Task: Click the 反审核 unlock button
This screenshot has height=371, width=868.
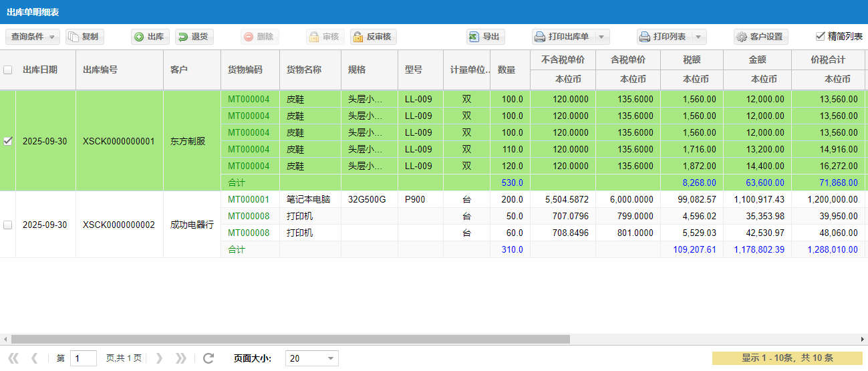Action: pos(372,37)
